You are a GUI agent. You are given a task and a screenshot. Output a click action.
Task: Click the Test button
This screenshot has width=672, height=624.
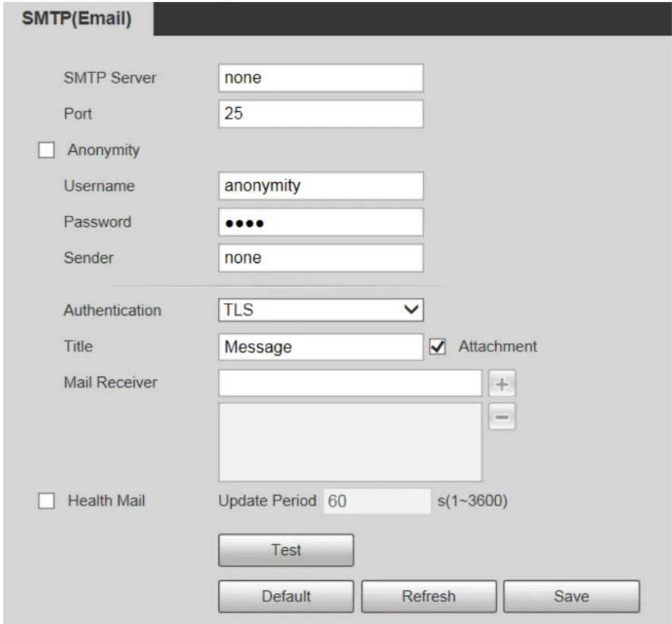(x=286, y=550)
